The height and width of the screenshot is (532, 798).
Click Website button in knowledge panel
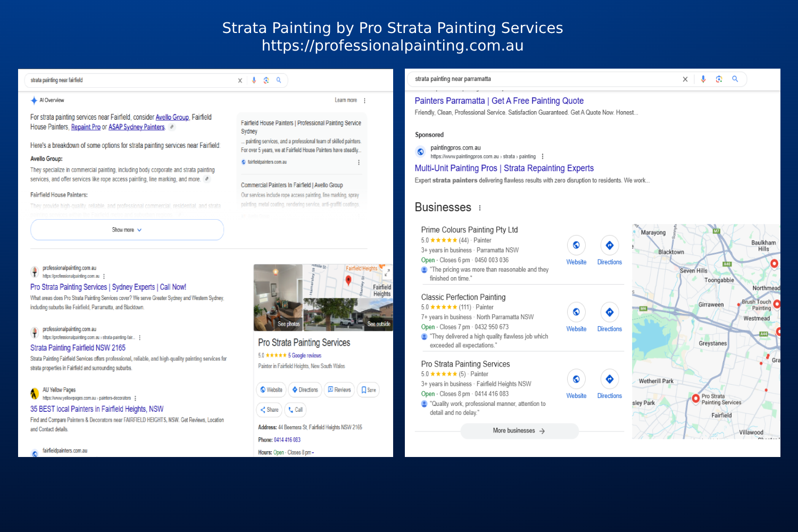click(x=271, y=390)
